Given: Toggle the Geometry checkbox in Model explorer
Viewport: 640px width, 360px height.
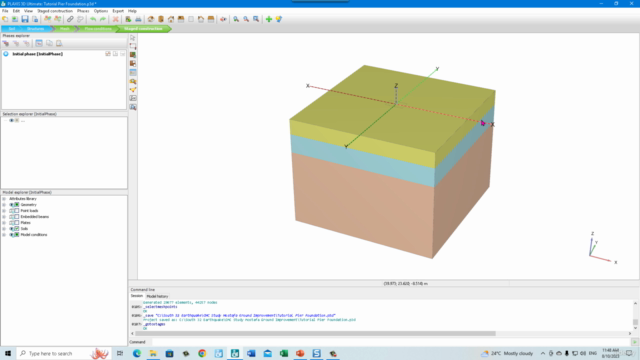Looking at the screenshot, I should (17, 204).
